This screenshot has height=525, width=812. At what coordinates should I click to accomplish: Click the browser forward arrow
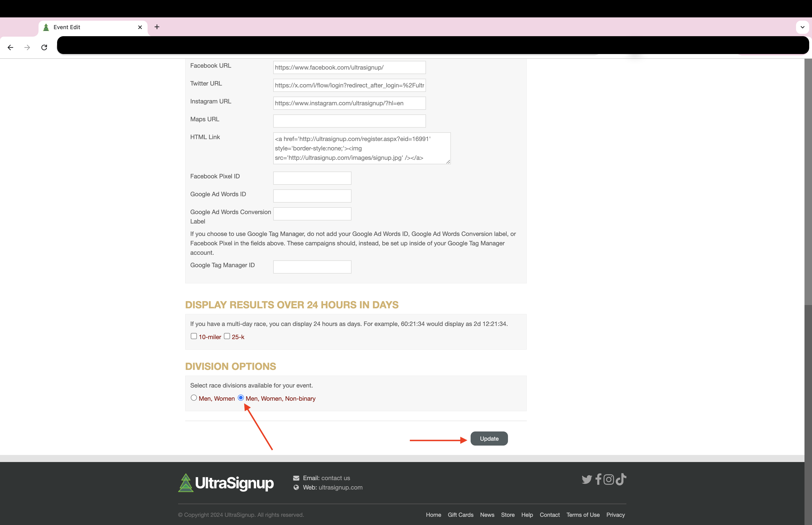click(27, 47)
